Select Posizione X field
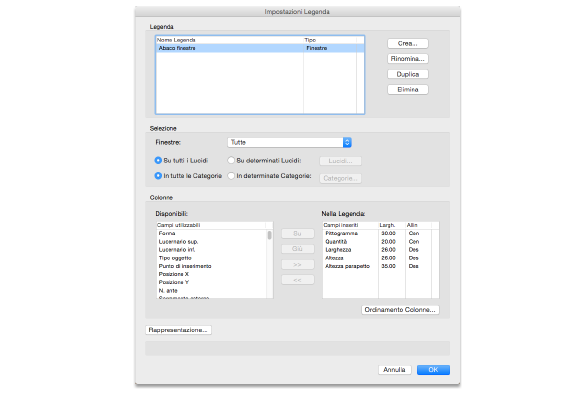 212,274
